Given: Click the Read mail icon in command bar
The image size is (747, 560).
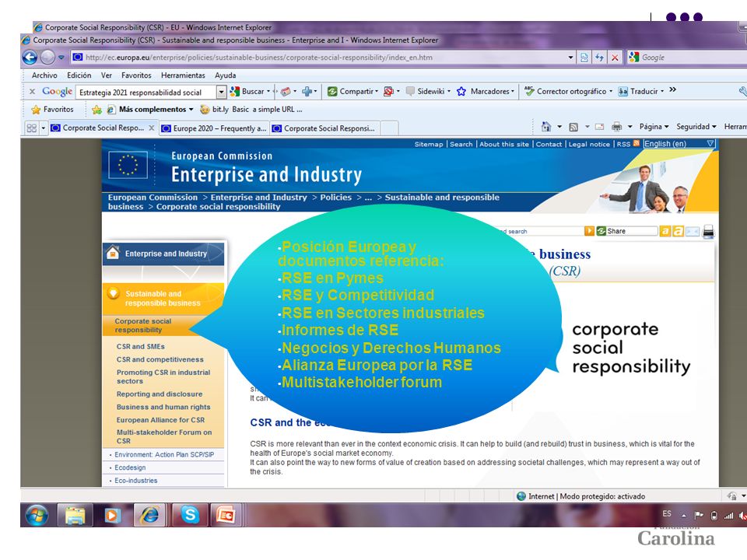Looking at the screenshot, I should [599, 127].
